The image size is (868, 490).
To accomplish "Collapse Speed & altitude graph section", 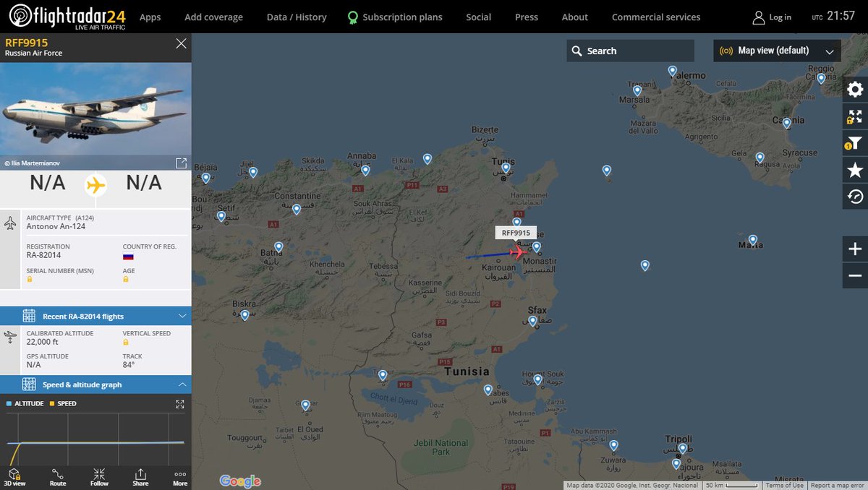I will [95, 384].
